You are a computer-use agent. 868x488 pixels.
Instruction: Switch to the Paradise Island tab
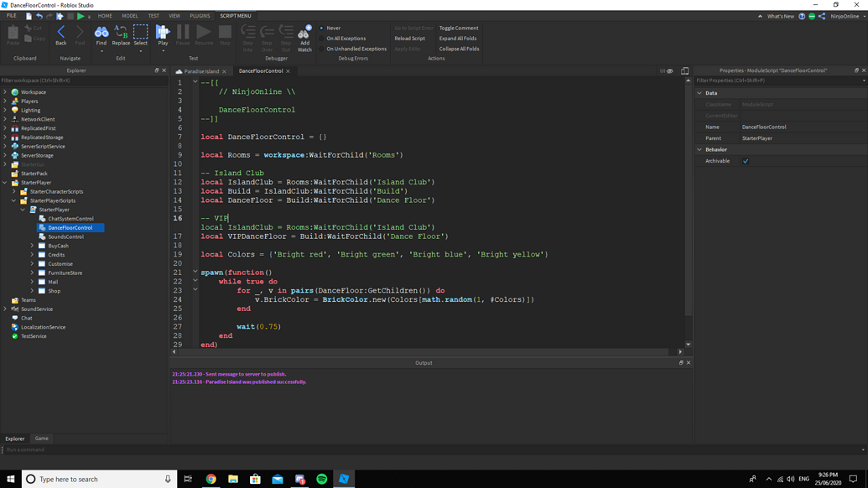pyautogui.click(x=201, y=71)
